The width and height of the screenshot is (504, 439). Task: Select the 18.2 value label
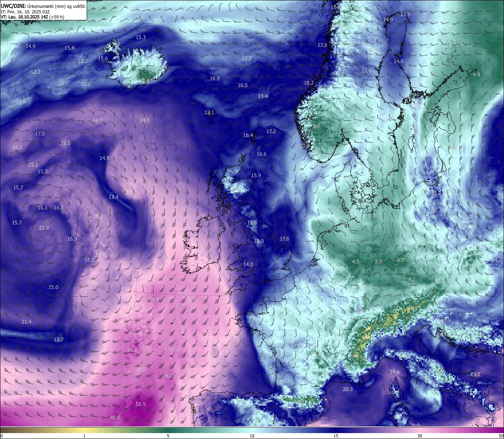pos(309,83)
